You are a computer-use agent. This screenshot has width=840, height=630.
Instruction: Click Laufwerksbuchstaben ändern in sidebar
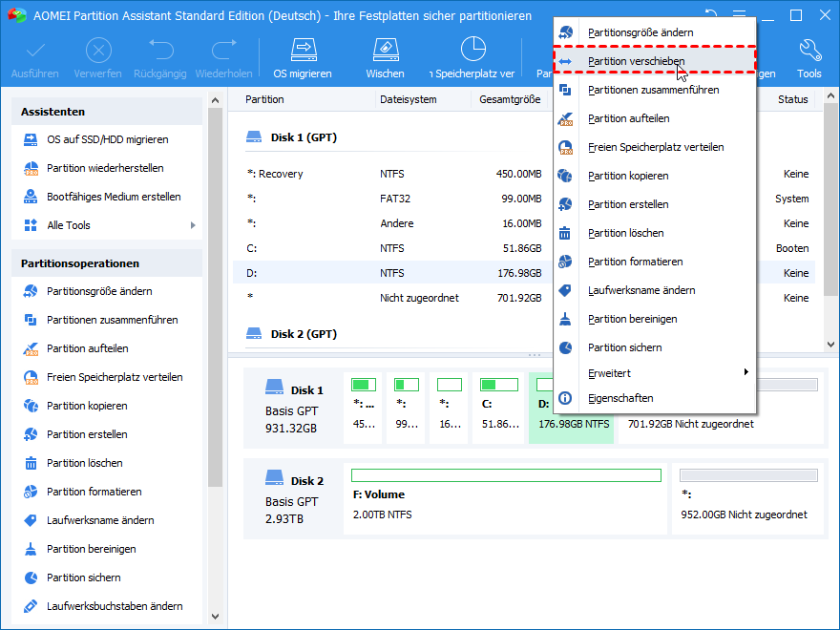115,606
